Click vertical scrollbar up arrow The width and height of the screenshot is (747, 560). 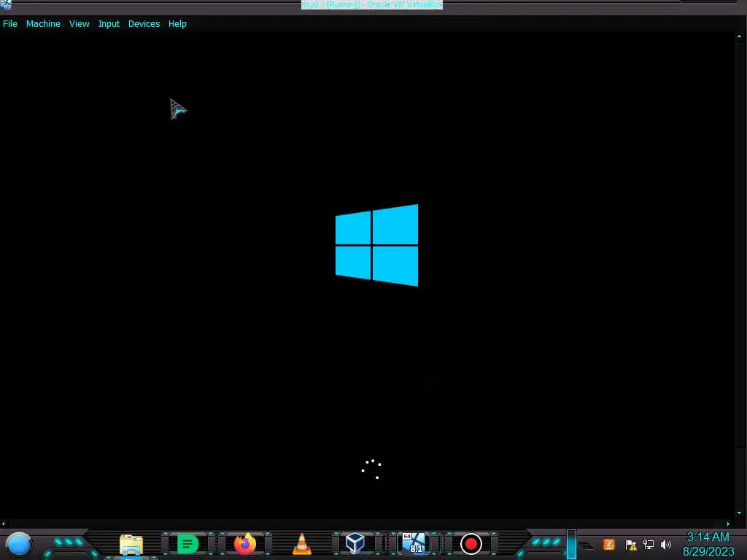point(739,36)
